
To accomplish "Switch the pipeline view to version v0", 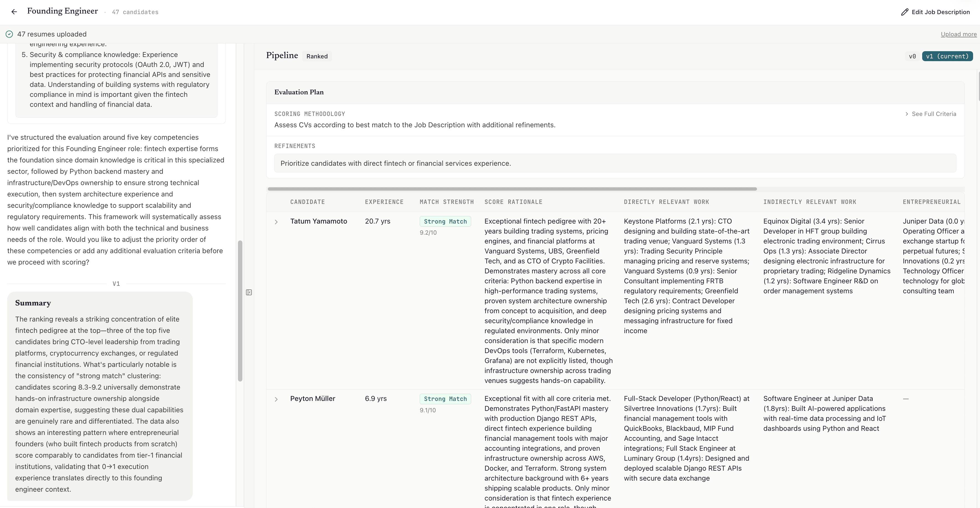I will click(x=912, y=56).
